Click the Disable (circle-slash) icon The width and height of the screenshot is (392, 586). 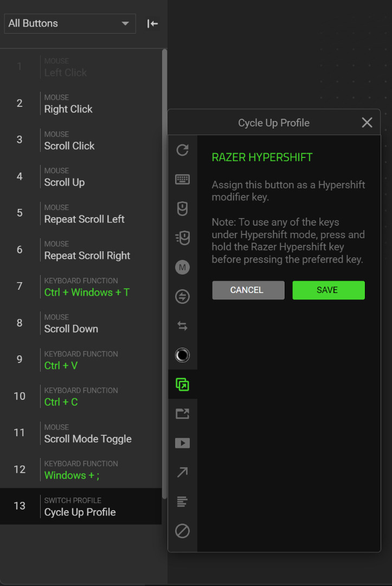coord(182,531)
